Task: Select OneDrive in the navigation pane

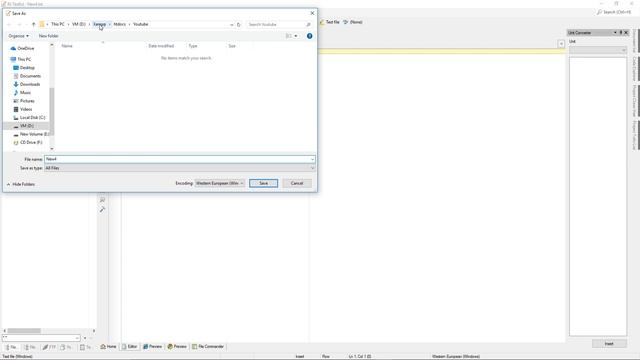Action: (x=26, y=49)
